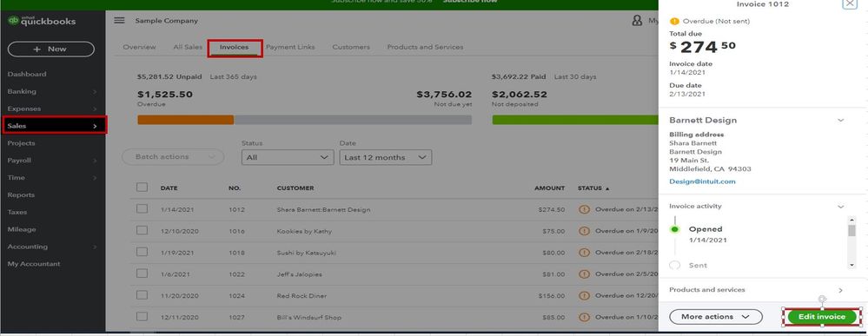Click the QuickBooks logo

click(42, 21)
